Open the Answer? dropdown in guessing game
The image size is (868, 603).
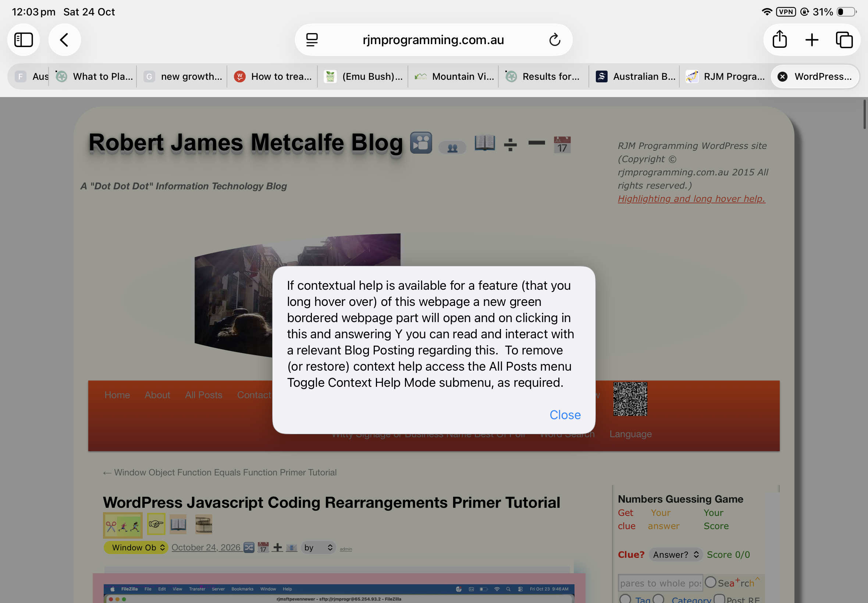point(676,554)
